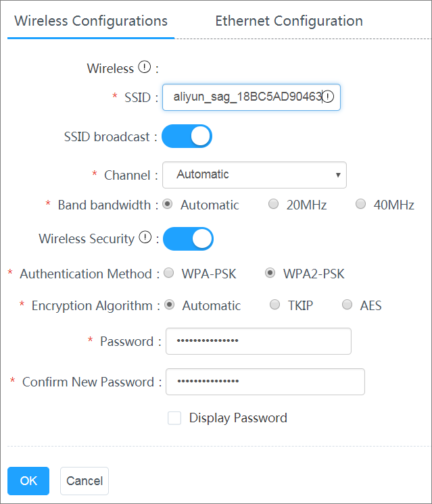Disable the Wireless Security switch
The width and height of the screenshot is (432, 504).
point(188,238)
